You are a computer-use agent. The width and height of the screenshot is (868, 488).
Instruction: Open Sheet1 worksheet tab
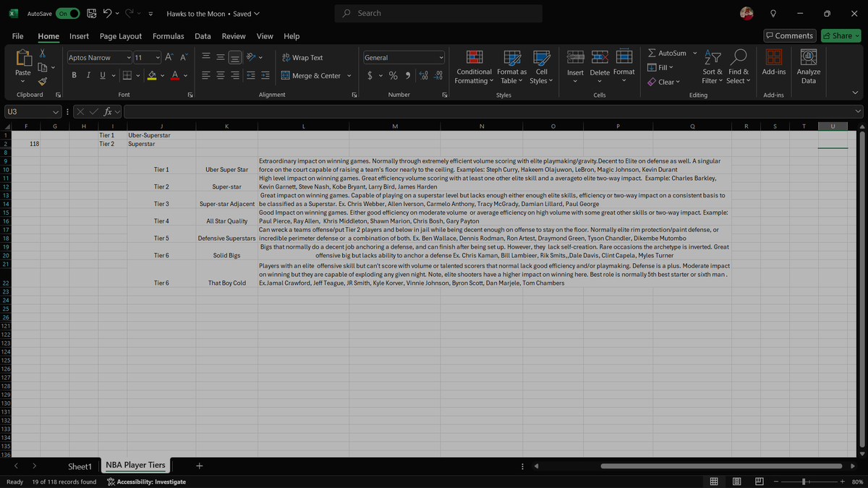(x=80, y=466)
